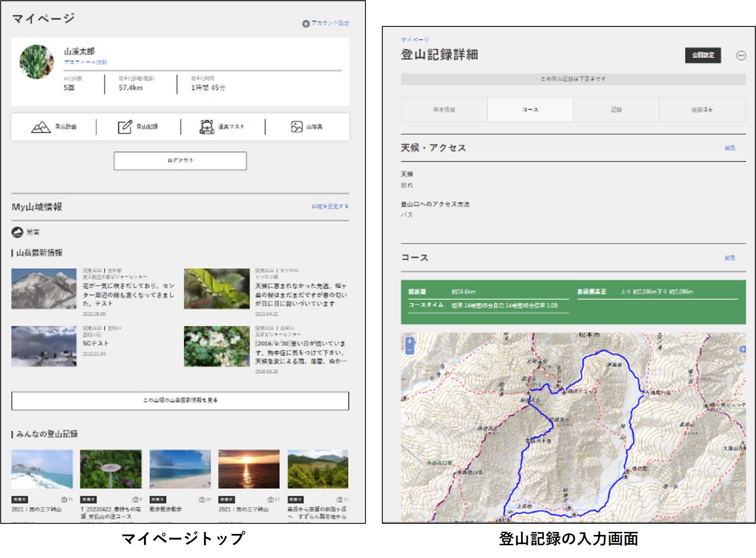
Task: Click the three-dot more options icon
Action: [741, 55]
